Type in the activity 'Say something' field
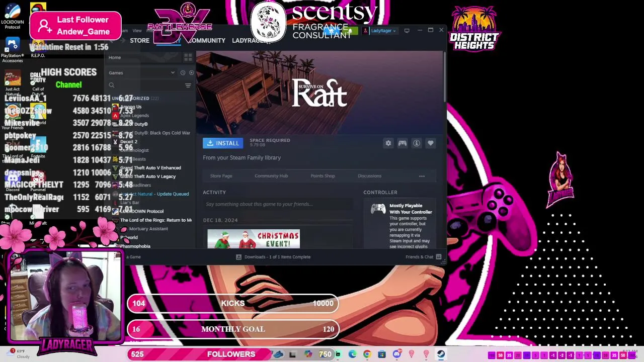This screenshot has height=362, width=644. pos(278,204)
